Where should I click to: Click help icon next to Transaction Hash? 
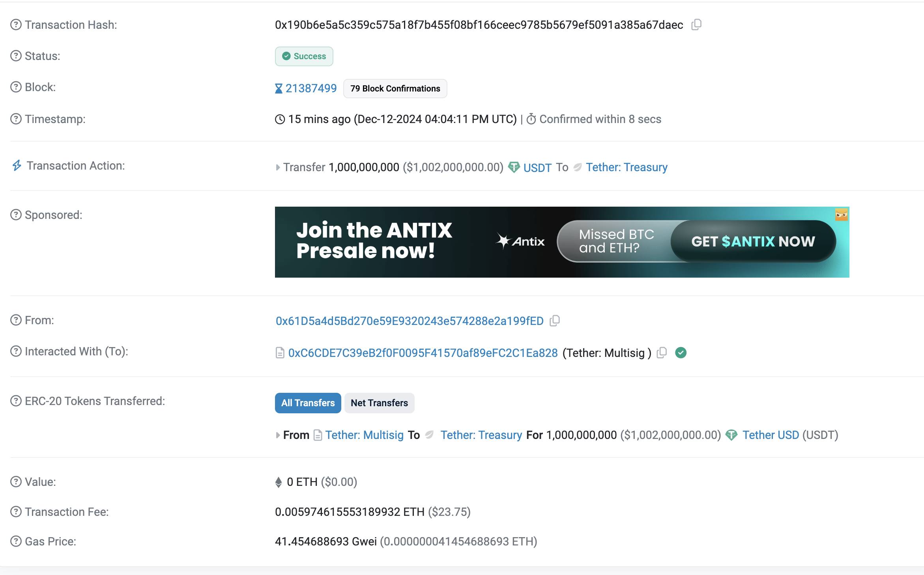point(16,25)
